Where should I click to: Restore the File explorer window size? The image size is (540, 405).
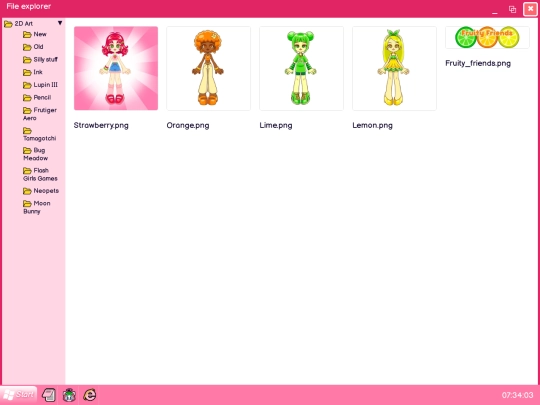512,9
